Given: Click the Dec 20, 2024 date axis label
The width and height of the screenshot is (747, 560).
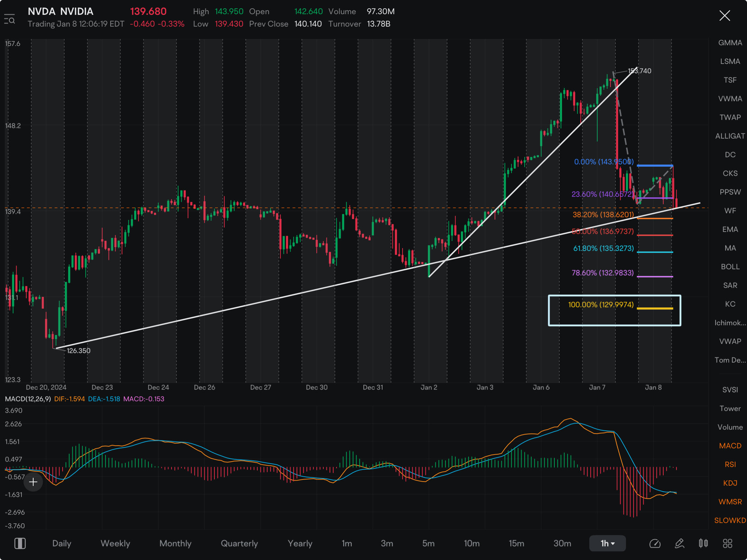Looking at the screenshot, I should click(46, 388).
